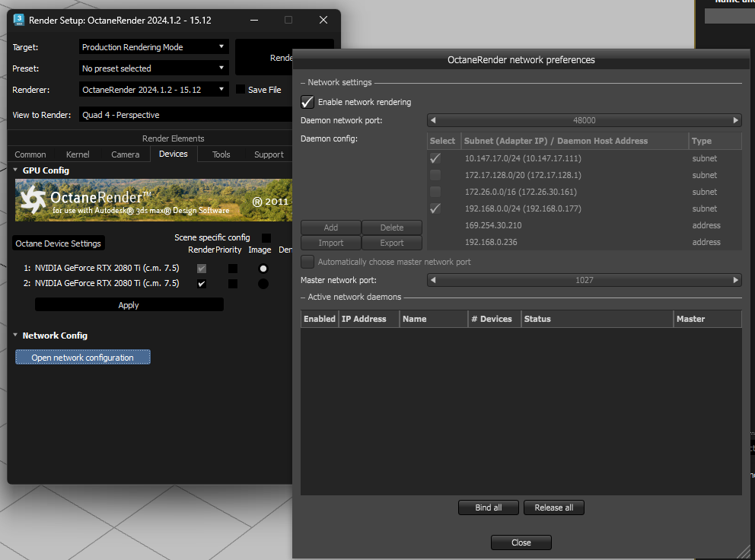Decrease master network port with left arrow
This screenshot has height=560, width=755.
pyautogui.click(x=433, y=280)
